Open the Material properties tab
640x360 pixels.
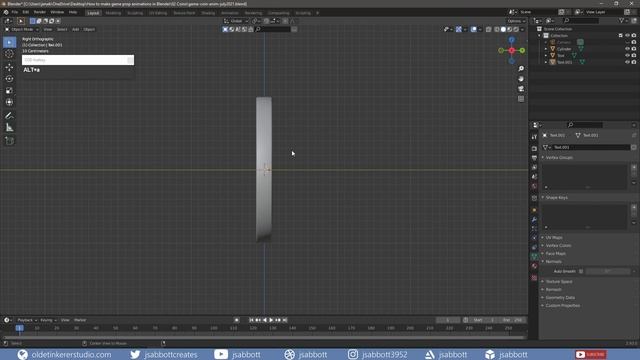click(x=534, y=266)
